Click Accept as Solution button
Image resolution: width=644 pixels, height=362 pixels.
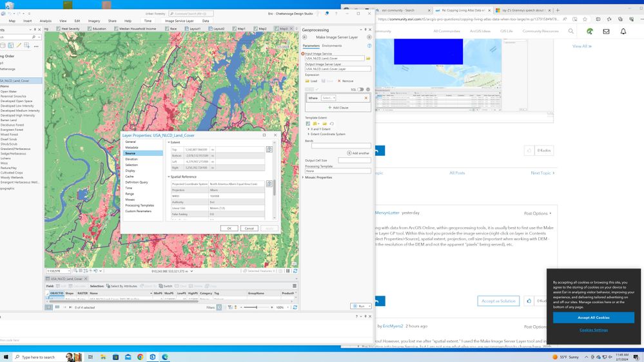click(x=498, y=301)
